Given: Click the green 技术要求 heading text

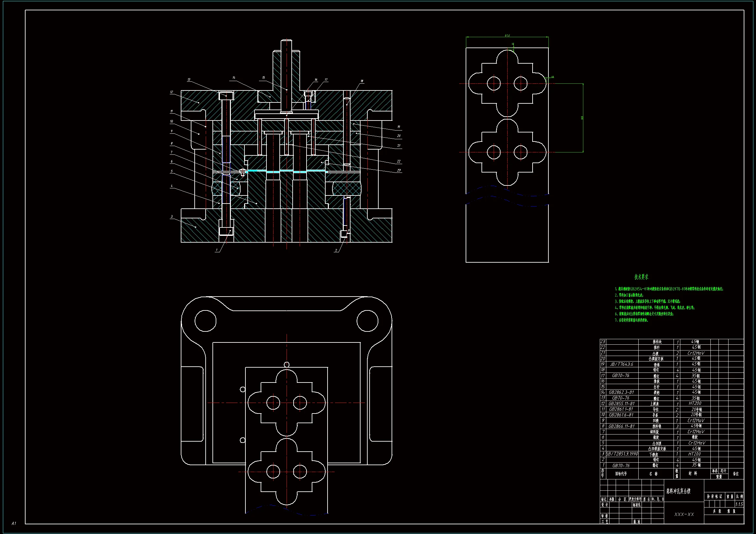Looking at the screenshot, I should (642, 277).
